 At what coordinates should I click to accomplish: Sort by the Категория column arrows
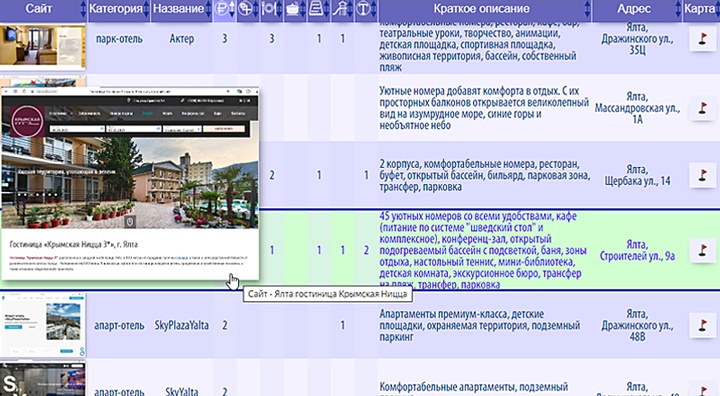coord(146,9)
